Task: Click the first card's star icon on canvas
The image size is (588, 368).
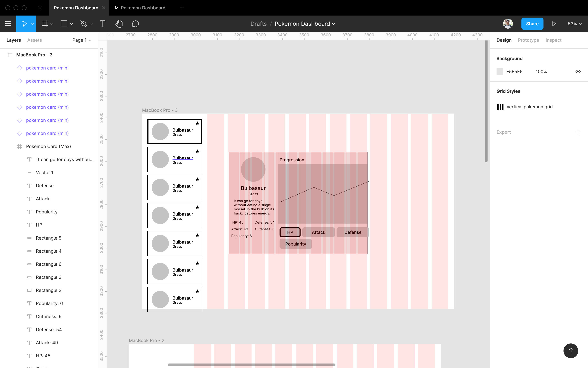Action: [197, 124]
